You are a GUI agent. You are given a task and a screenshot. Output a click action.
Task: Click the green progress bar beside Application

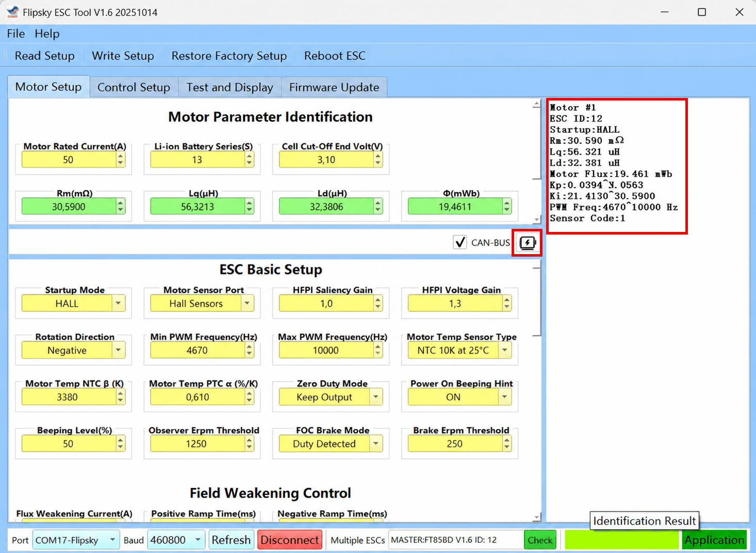coord(622,540)
